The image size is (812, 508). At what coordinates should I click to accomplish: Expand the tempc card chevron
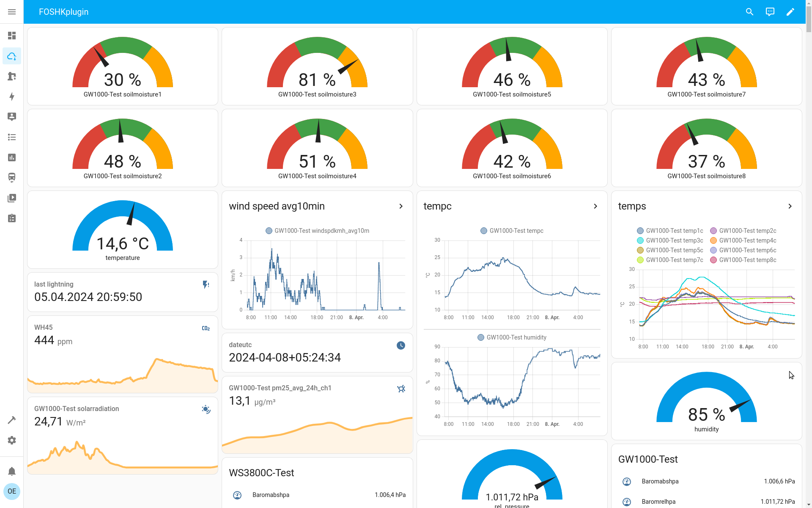[x=595, y=206]
